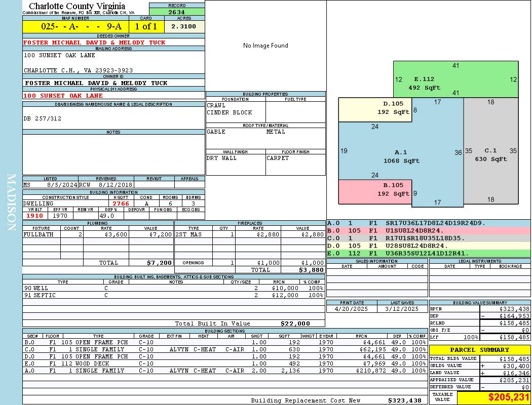Click acres value 2.3100
The width and height of the screenshot is (532, 405).
tap(183, 26)
